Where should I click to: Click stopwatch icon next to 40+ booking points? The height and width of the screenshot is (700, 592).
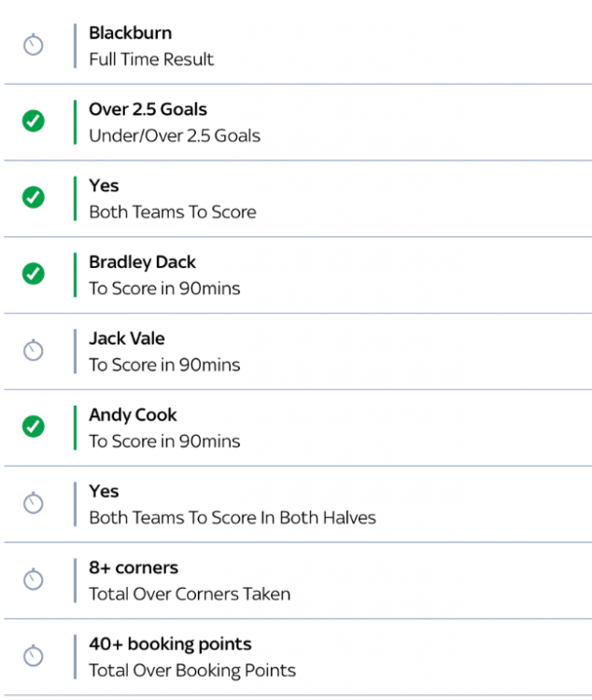[x=33, y=656]
